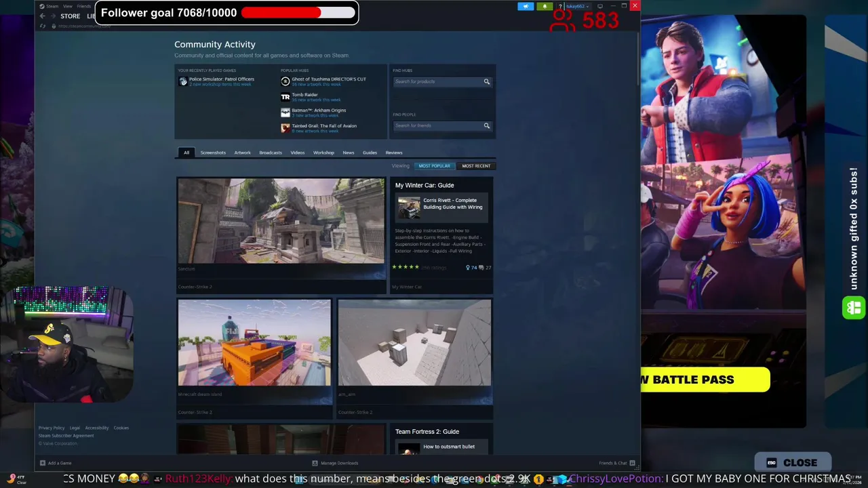Open Minecraft dream island screenshot

pyautogui.click(x=254, y=343)
